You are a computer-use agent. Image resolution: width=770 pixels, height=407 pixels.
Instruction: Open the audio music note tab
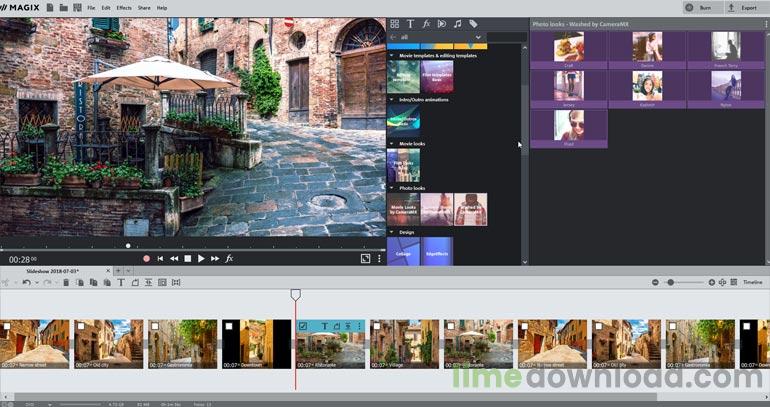coord(457,23)
